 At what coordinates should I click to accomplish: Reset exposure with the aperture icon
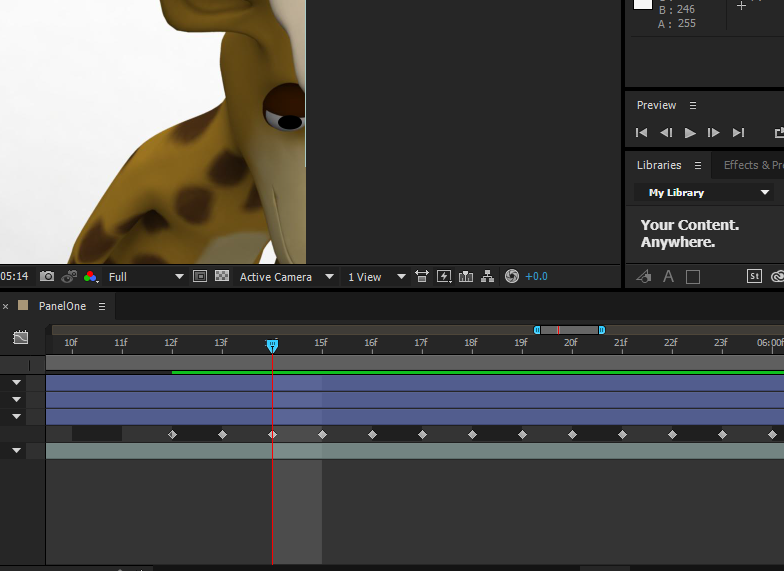pyautogui.click(x=512, y=276)
